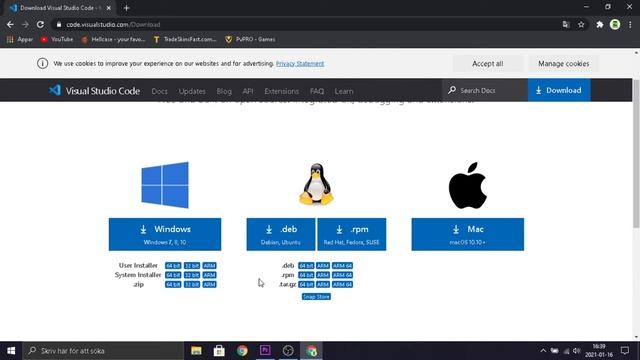Open the PvPRO - Games bookmark

250,39
